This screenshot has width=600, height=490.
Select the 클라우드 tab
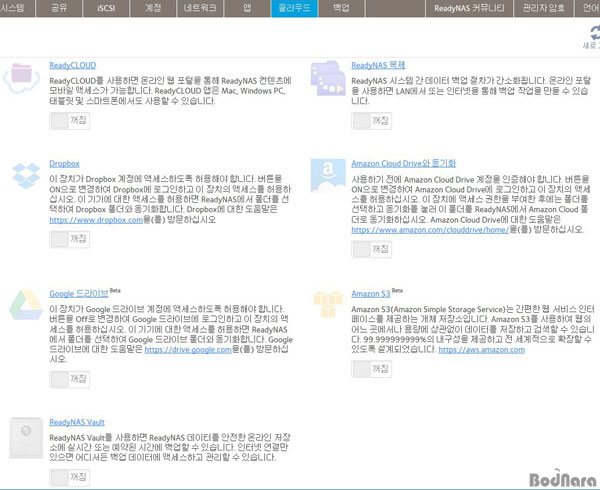(x=294, y=8)
